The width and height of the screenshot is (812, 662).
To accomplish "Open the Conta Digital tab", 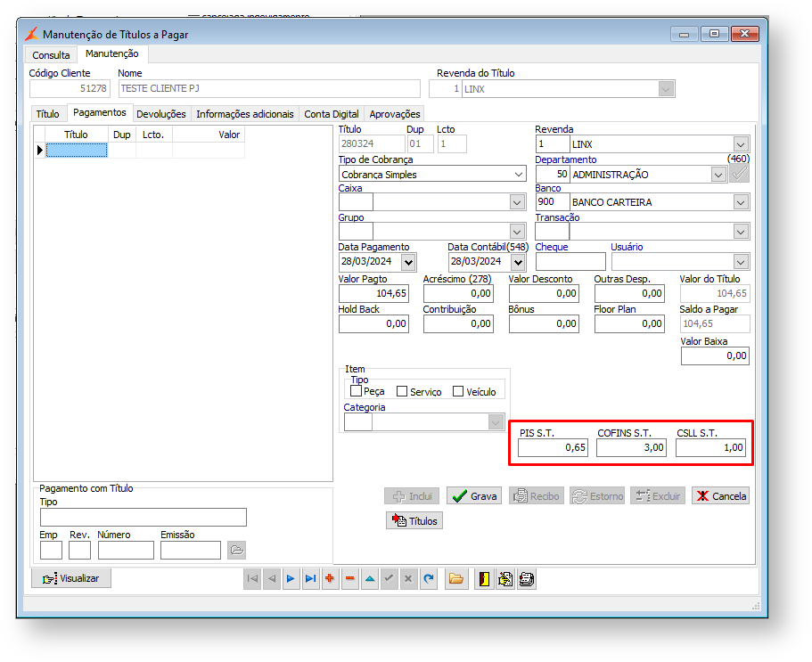I will pos(331,114).
